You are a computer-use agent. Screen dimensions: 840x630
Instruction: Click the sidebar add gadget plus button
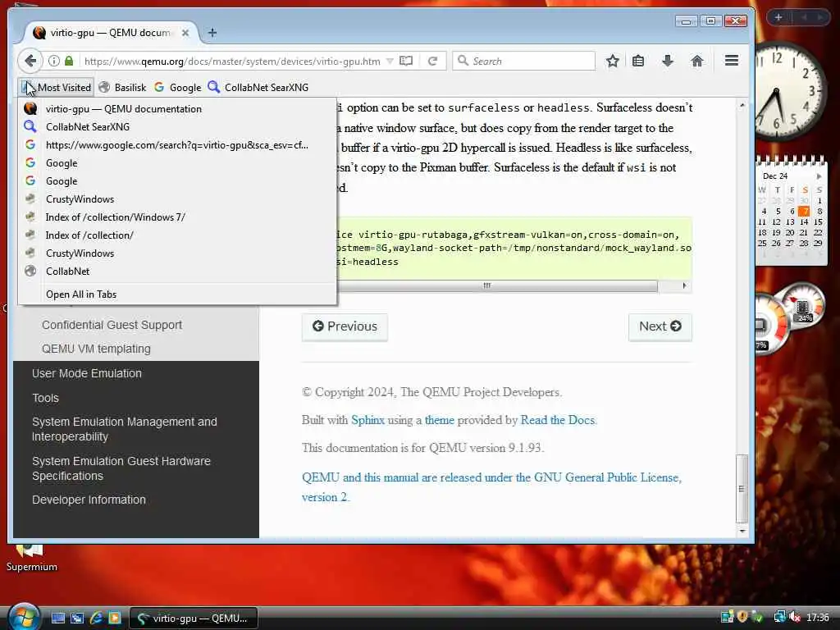point(778,18)
